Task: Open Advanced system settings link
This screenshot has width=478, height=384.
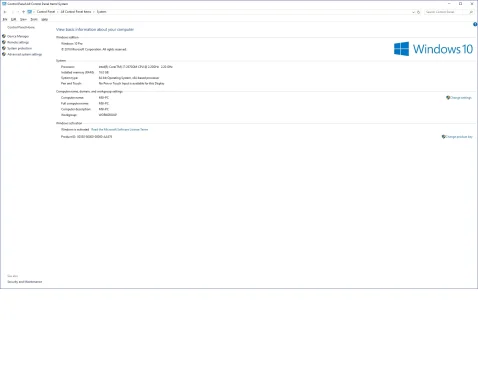Action: coord(24,54)
